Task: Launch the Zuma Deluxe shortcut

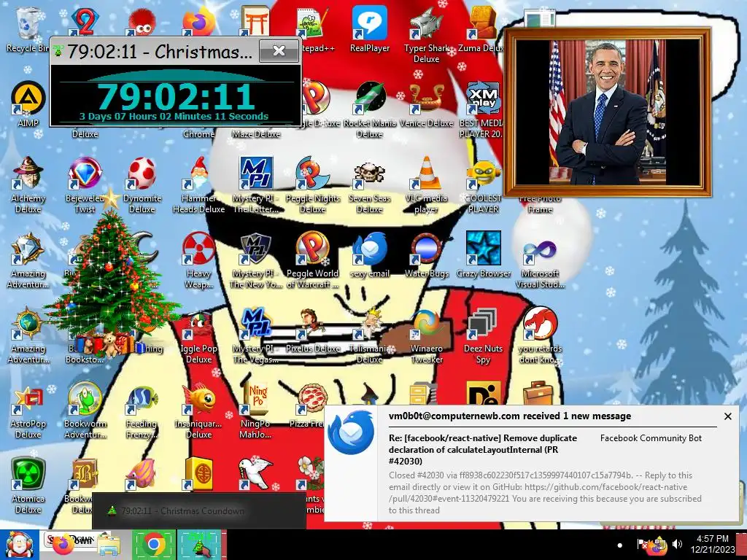Action: point(481,28)
